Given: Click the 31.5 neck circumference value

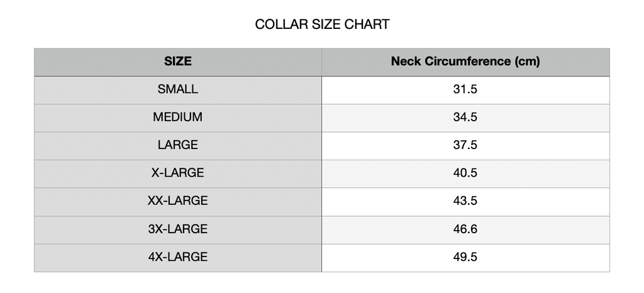Looking at the screenshot, I should coord(465,89).
